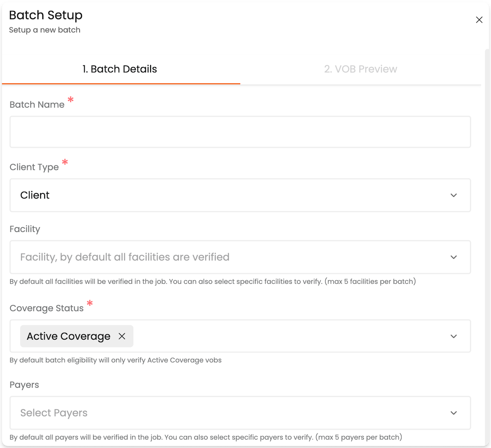Click the Facility label
The width and height of the screenshot is (491, 448).
tap(25, 229)
